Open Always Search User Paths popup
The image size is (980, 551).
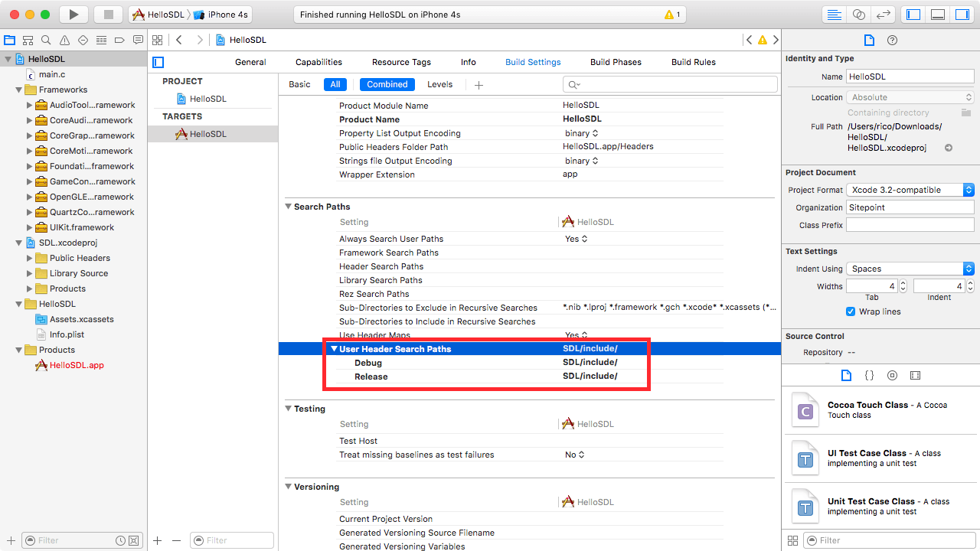[577, 239]
